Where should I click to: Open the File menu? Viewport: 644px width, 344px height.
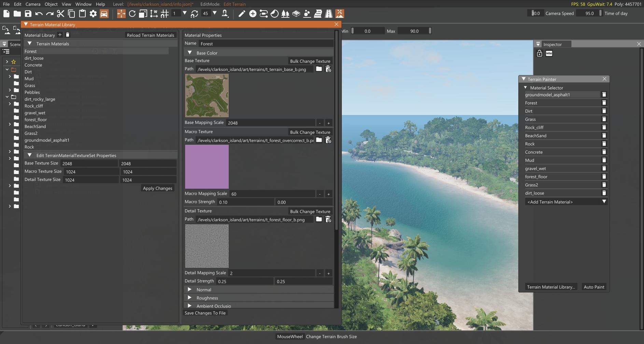(6, 4)
